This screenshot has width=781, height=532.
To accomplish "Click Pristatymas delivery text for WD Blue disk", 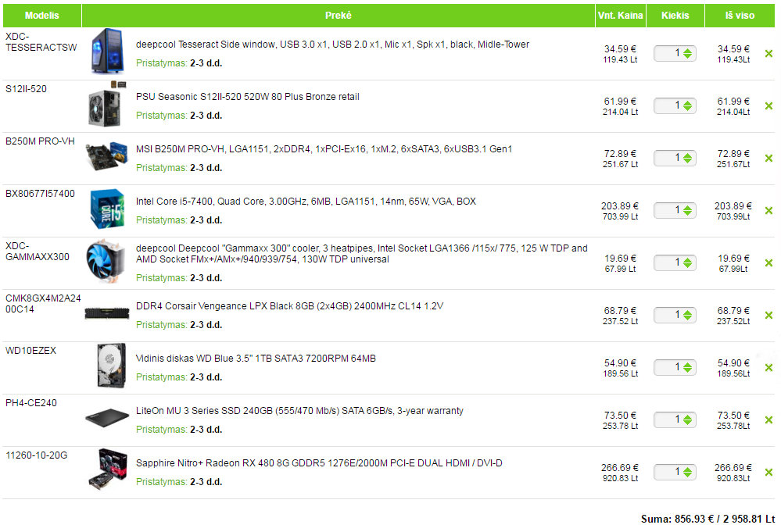I will pos(179,377).
